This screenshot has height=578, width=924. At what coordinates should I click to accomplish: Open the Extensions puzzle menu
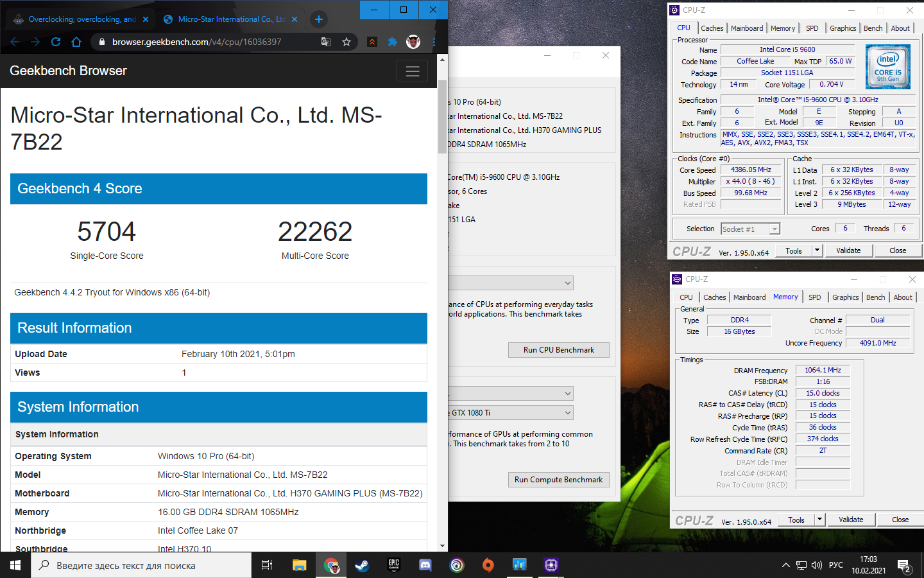(393, 42)
